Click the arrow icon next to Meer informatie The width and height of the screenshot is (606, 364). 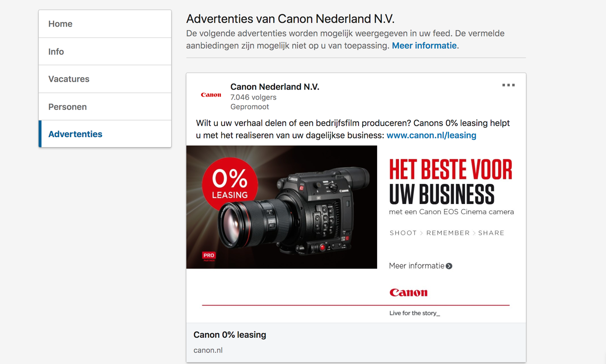[x=449, y=266]
